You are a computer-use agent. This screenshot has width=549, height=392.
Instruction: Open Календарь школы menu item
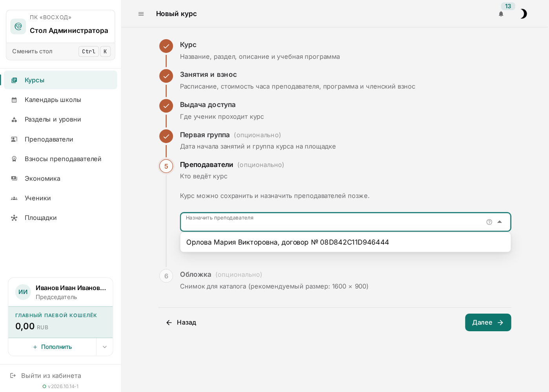click(61, 100)
